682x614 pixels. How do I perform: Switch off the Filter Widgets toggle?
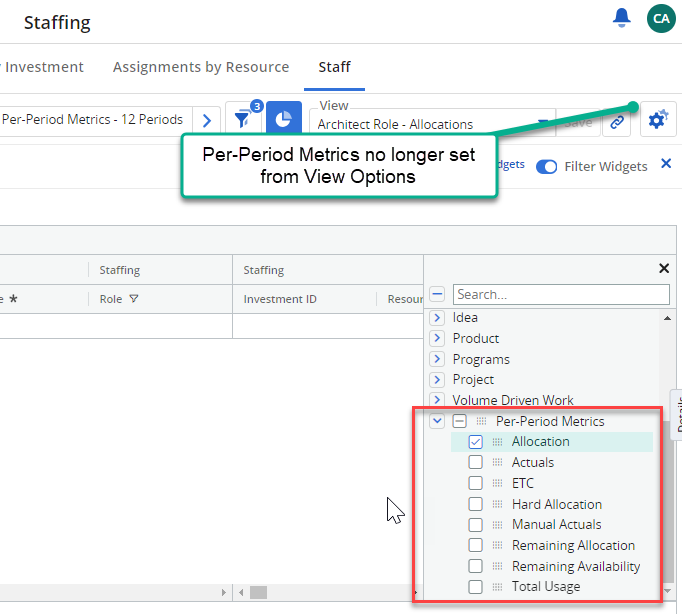click(x=546, y=167)
